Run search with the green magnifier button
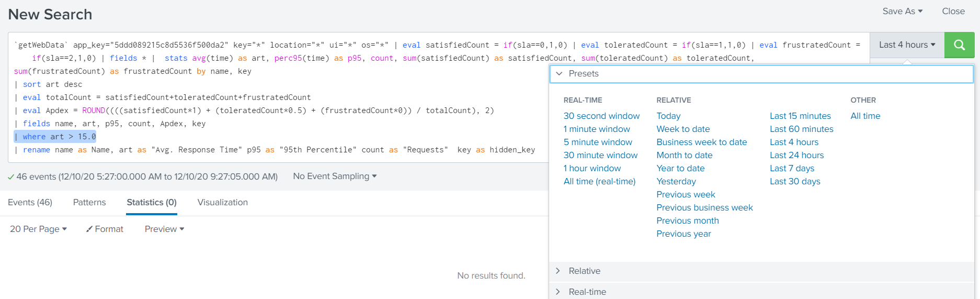Screen dimensions: 980x299 tap(959, 45)
